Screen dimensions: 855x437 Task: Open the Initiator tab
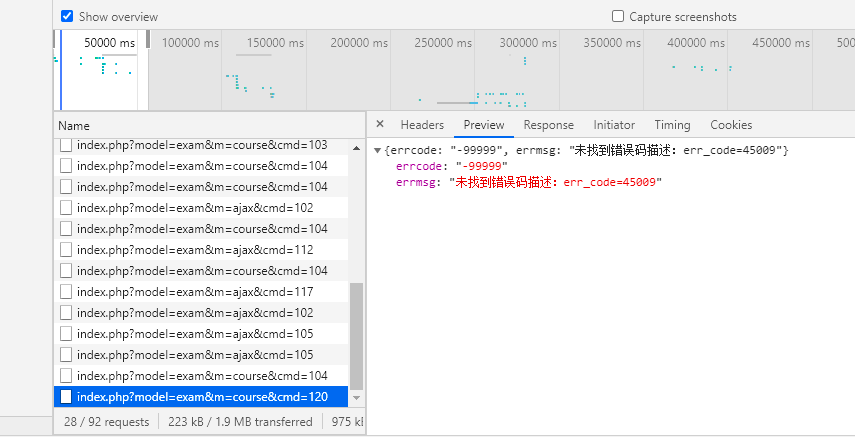[x=614, y=125]
